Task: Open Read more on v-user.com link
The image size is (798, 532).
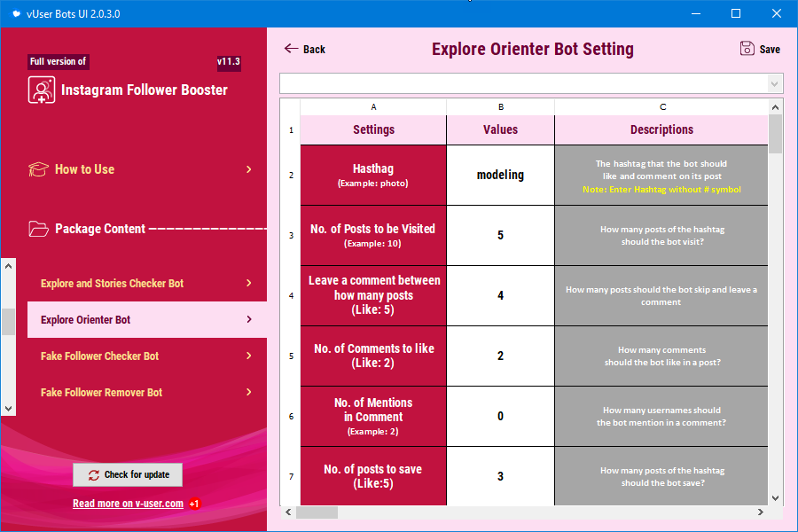Action: click(x=128, y=504)
